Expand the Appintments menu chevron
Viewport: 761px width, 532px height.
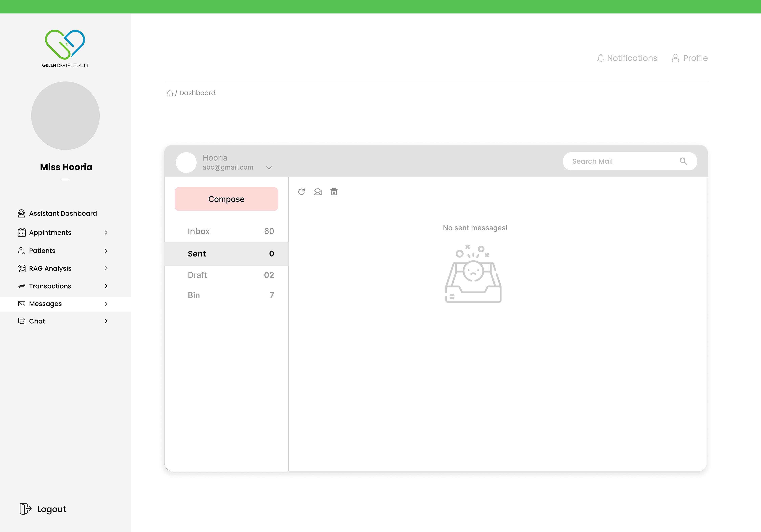point(106,233)
